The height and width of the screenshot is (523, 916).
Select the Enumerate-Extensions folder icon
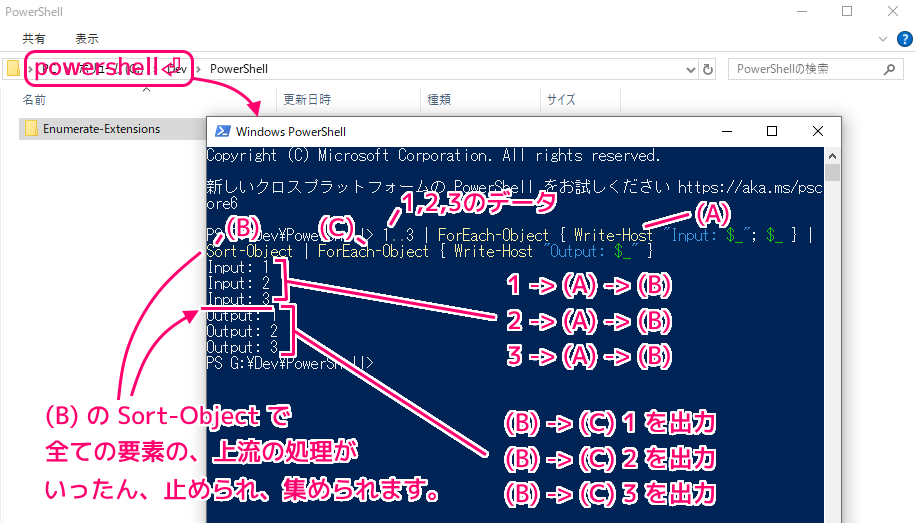[31, 129]
